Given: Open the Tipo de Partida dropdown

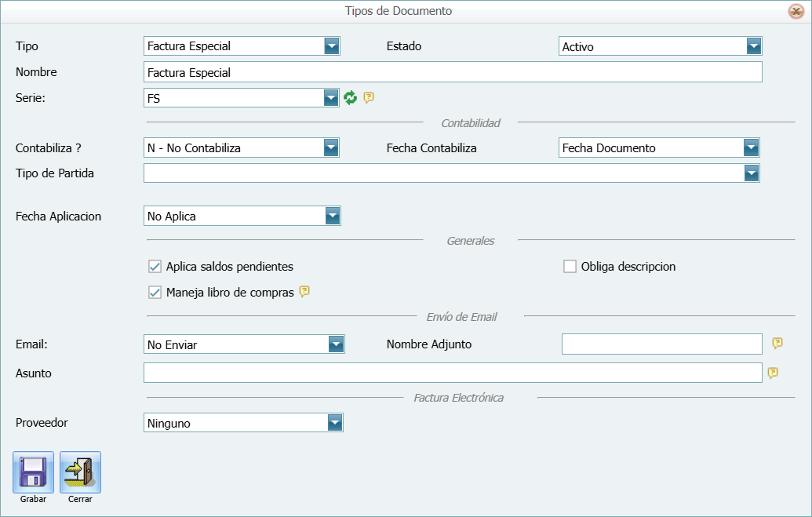Looking at the screenshot, I should pyautogui.click(x=751, y=173).
